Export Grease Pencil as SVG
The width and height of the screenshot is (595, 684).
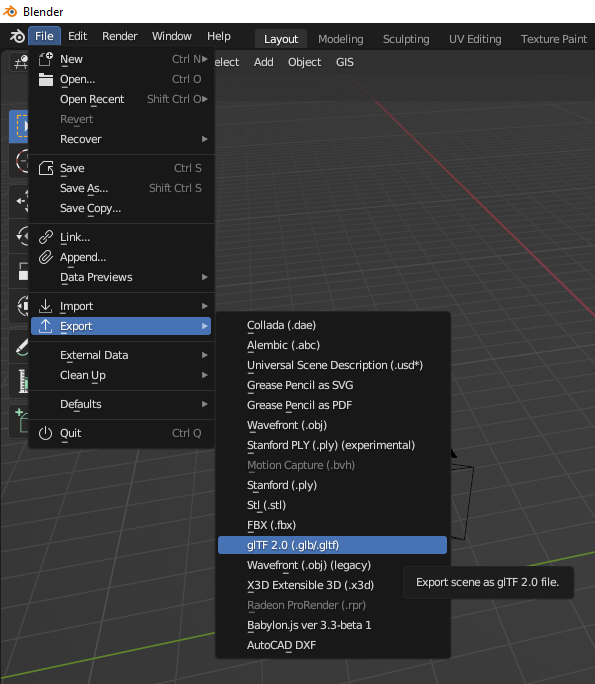tap(332, 385)
